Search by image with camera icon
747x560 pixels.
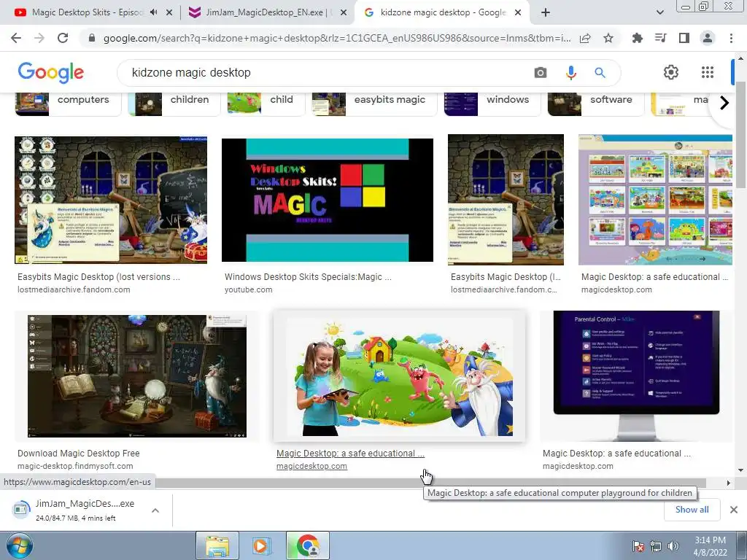541,73
